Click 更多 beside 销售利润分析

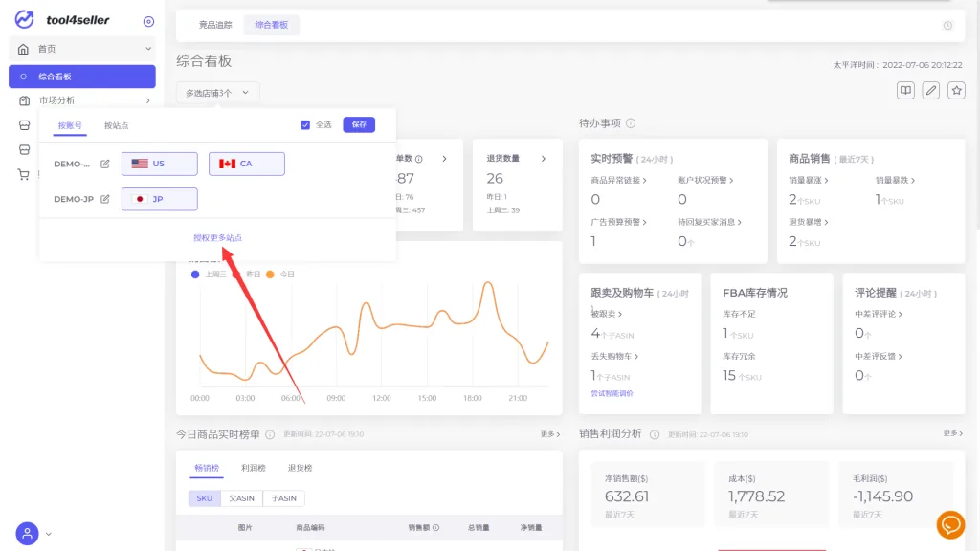tap(952, 433)
